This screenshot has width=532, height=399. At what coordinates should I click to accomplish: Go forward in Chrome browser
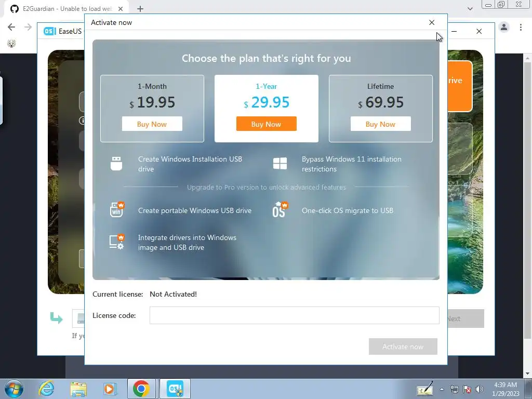(x=28, y=27)
